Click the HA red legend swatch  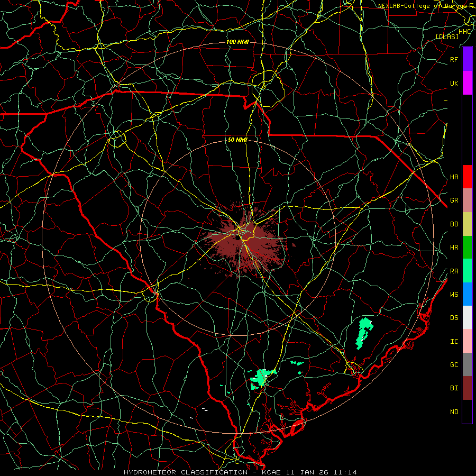[x=467, y=177]
